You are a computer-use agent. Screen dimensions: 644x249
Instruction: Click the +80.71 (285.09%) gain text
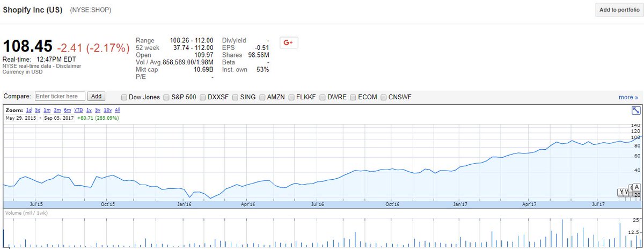point(98,118)
